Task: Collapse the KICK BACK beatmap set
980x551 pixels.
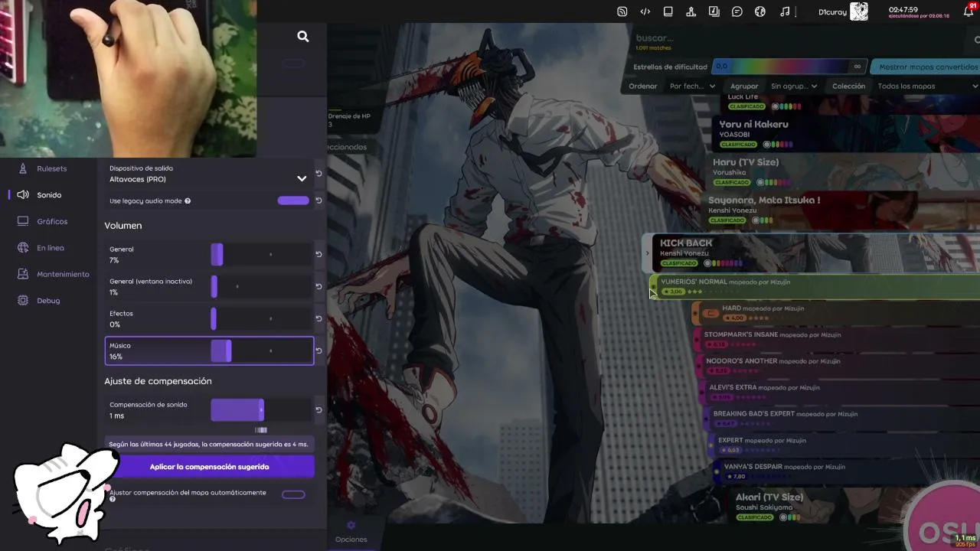Action: click(x=811, y=253)
